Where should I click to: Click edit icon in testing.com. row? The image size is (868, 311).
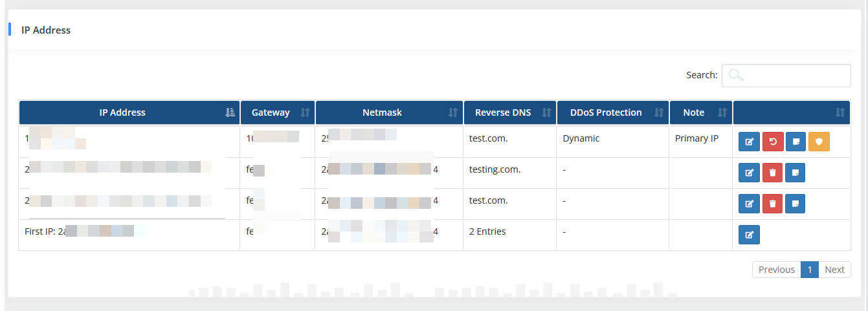pyautogui.click(x=749, y=173)
